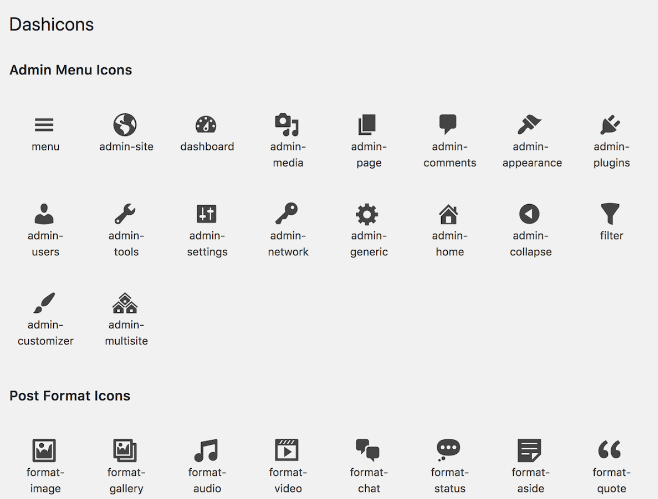Choose the admin-generic gear icon
The width and height of the screenshot is (658, 499).
point(368,214)
